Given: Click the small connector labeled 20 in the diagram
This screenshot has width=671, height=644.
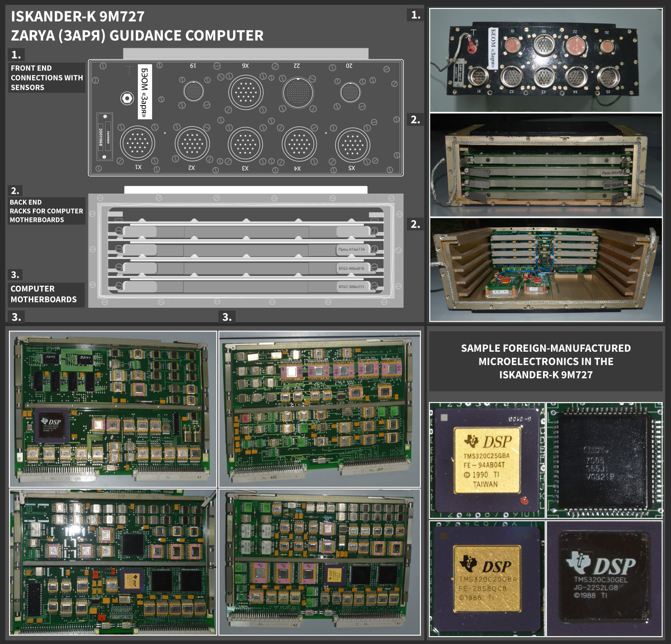Looking at the screenshot, I should point(350,92).
